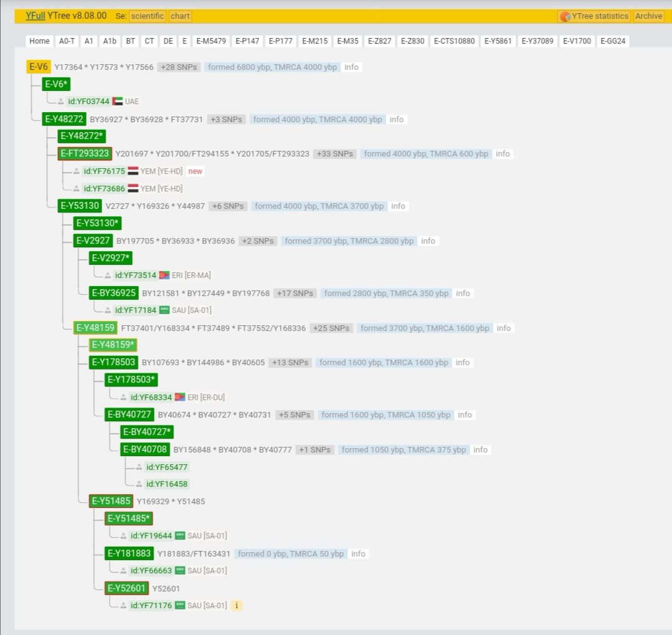
Task: Select the E-Y53130 haplogroup node
Action: pyautogui.click(x=80, y=206)
